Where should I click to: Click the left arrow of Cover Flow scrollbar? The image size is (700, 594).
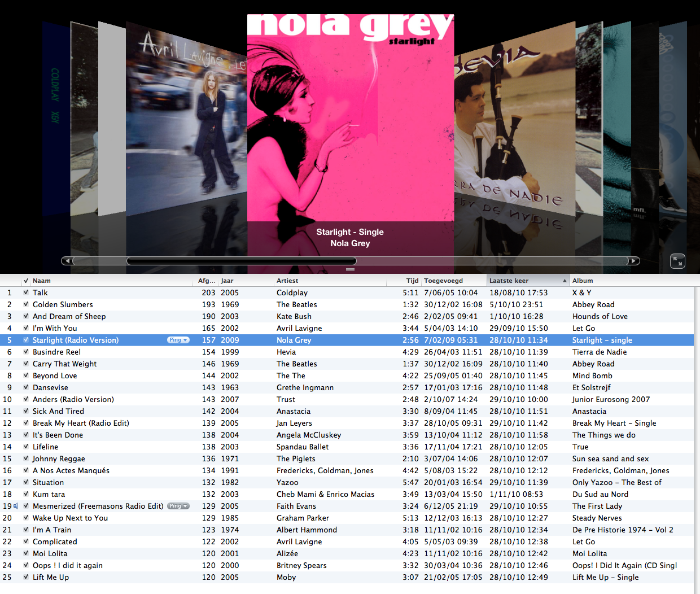coord(67,261)
